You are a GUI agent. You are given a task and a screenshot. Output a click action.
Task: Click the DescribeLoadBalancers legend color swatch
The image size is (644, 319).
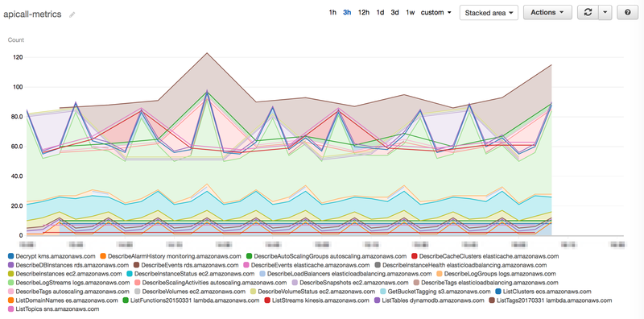click(x=262, y=274)
